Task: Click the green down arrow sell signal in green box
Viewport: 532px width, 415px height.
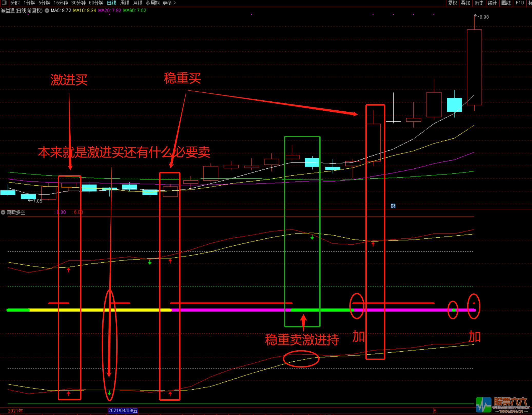Action: pos(312,237)
